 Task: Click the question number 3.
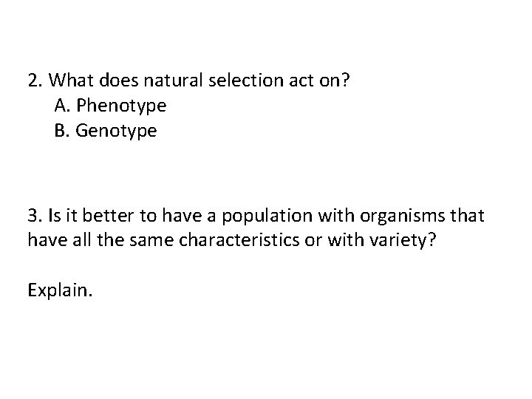pyautogui.click(x=34, y=215)
